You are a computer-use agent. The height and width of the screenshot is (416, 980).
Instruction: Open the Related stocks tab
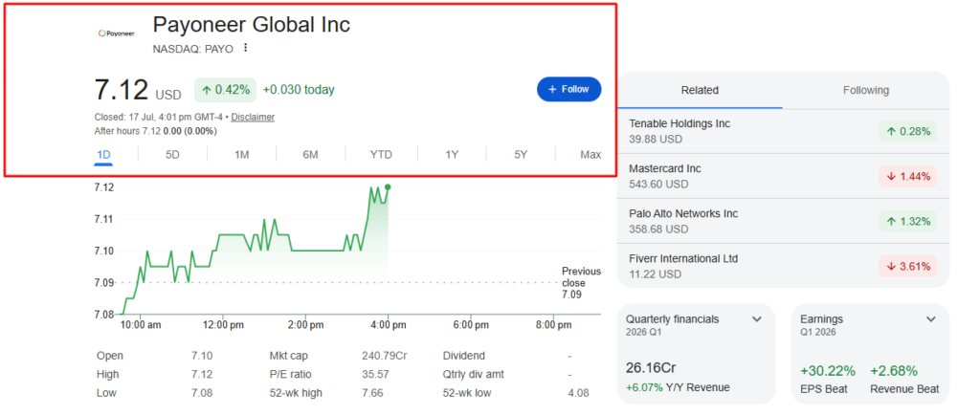(x=700, y=90)
